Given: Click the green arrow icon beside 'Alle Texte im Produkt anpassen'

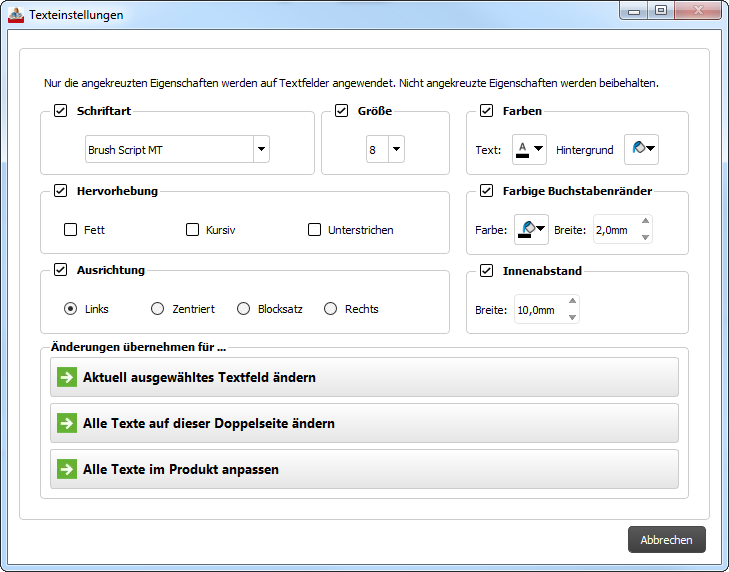Looking at the screenshot, I should (67, 469).
